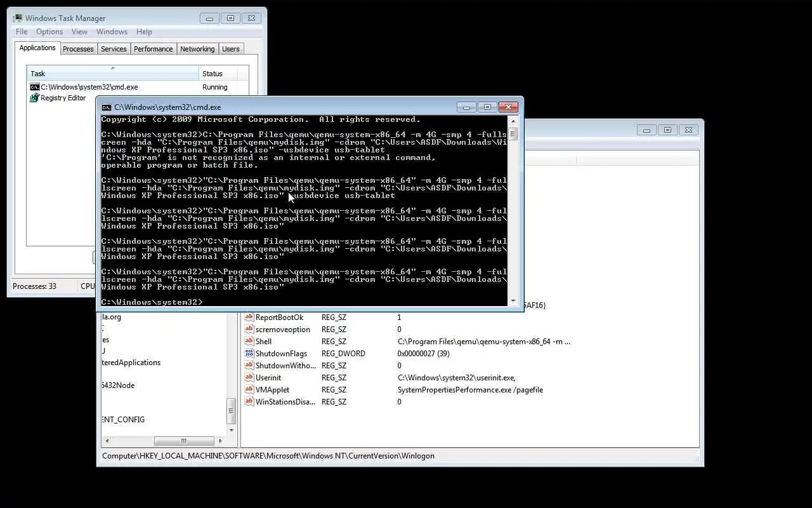Viewport: 812px width, 508px height.
Task: Maximize the Task Manager window
Action: (x=230, y=18)
